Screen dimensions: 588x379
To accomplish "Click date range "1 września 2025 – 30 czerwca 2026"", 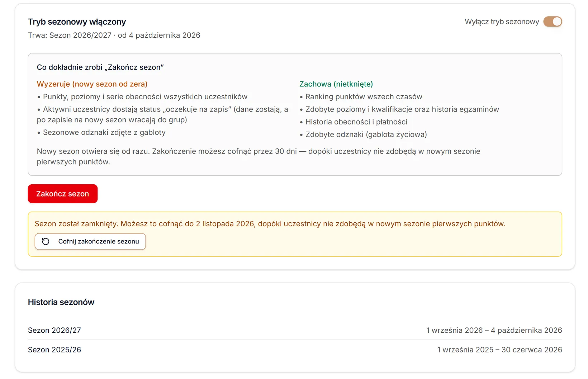I will coord(499,350).
